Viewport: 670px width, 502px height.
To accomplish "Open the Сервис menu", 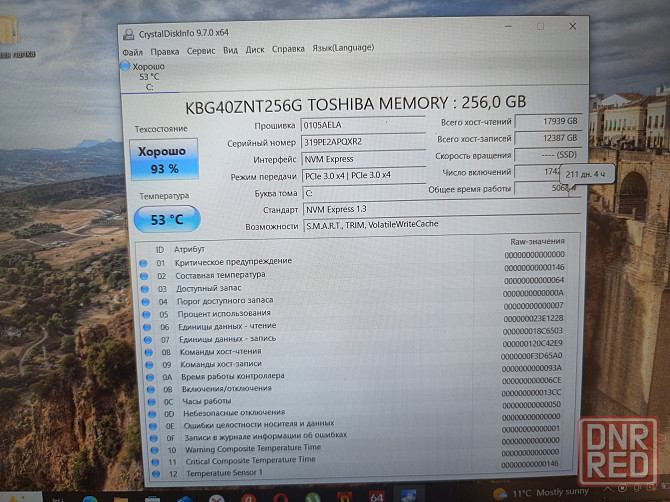I will click(x=201, y=50).
